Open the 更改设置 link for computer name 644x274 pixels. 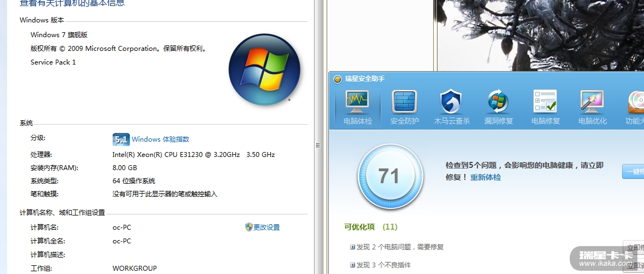pyautogui.click(x=266, y=227)
